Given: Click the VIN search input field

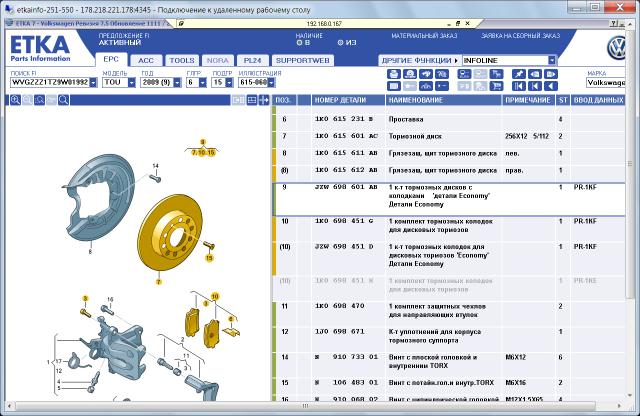Looking at the screenshot, I should [x=50, y=82].
